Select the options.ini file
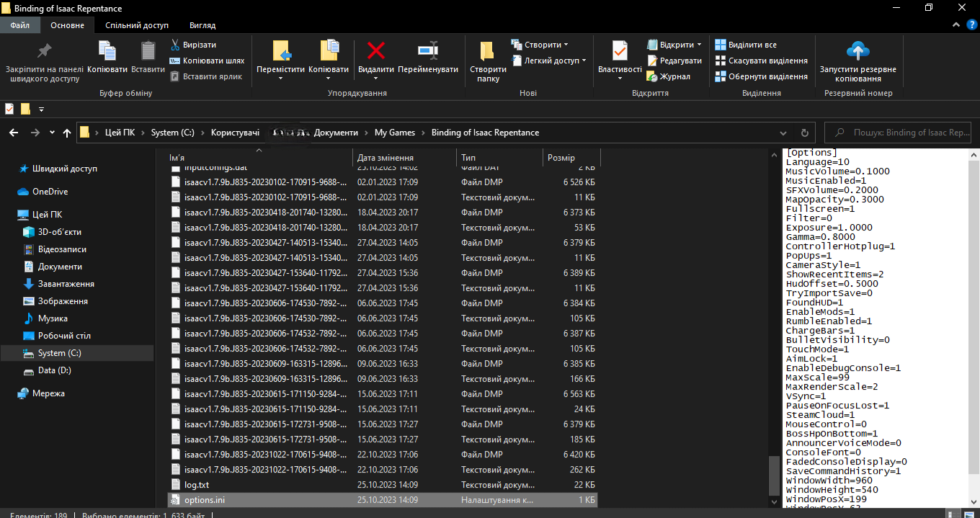Viewport: 980px width, 518px height. tap(383, 500)
